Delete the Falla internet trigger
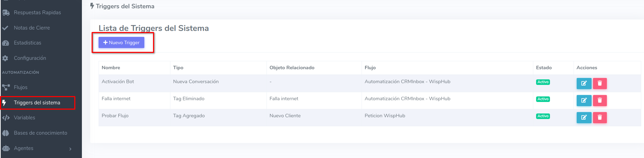644x158 pixels. (x=600, y=101)
